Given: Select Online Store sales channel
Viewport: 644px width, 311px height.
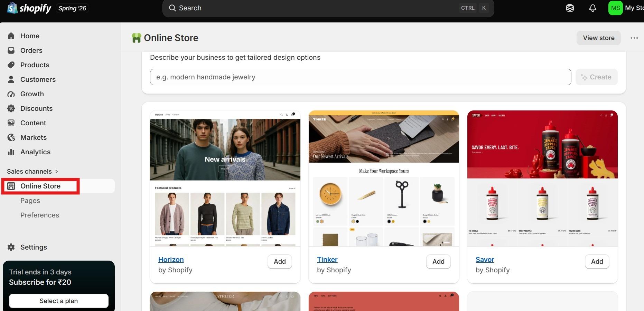Looking at the screenshot, I should 40,186.
